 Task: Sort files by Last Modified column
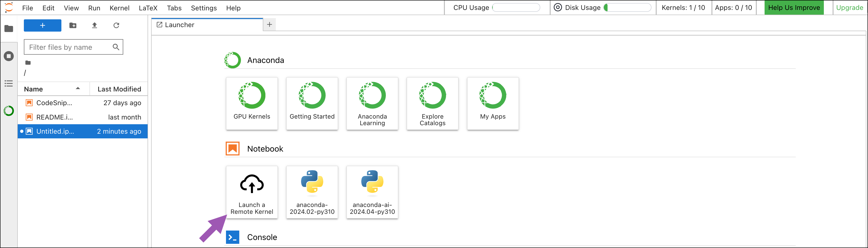119,89
